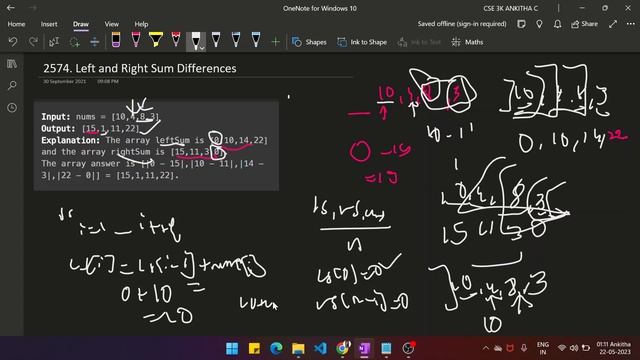This screenshot has width=640, height=360.
Task: Undo the last ink stroke
Action: (x=13, y=42)
